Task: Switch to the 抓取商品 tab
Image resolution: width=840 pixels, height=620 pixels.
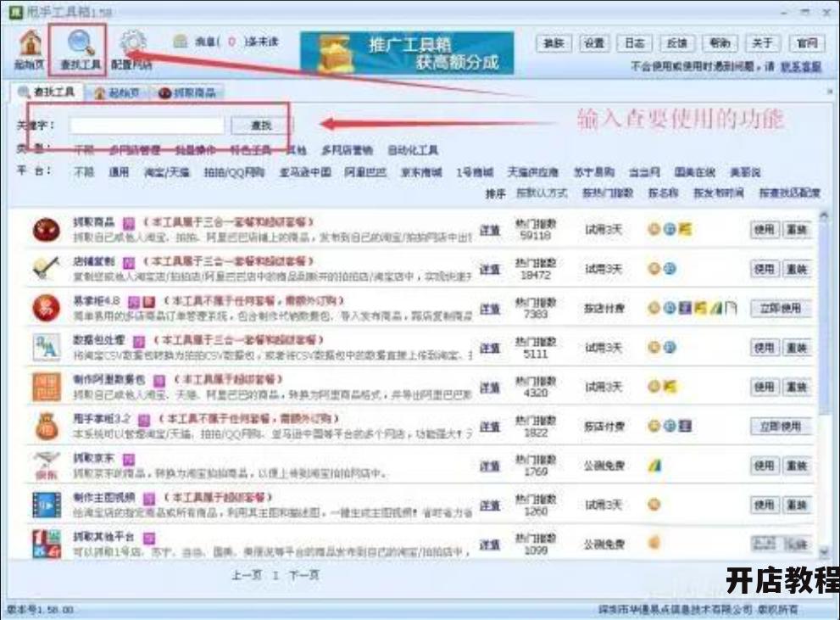Action: click(x=187, y=92)
